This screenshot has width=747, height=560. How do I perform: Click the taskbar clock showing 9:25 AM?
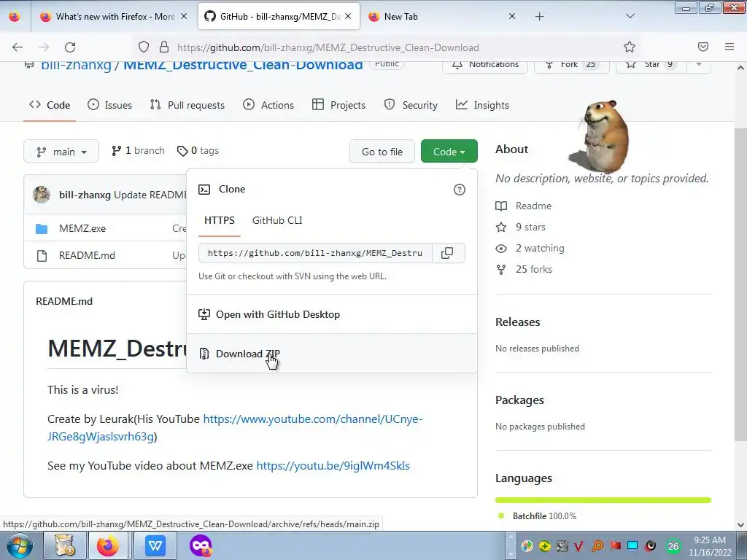click(x=710, y=546)
